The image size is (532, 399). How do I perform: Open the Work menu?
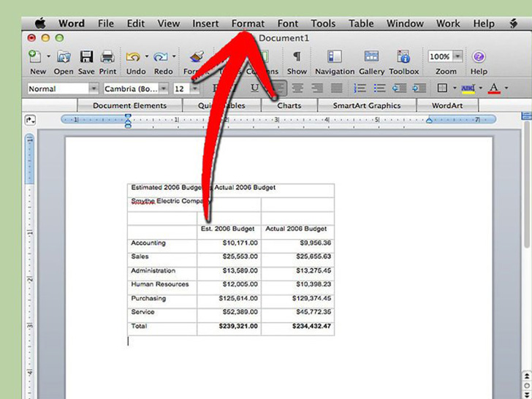pyautogui.click(x=448, y=23)
